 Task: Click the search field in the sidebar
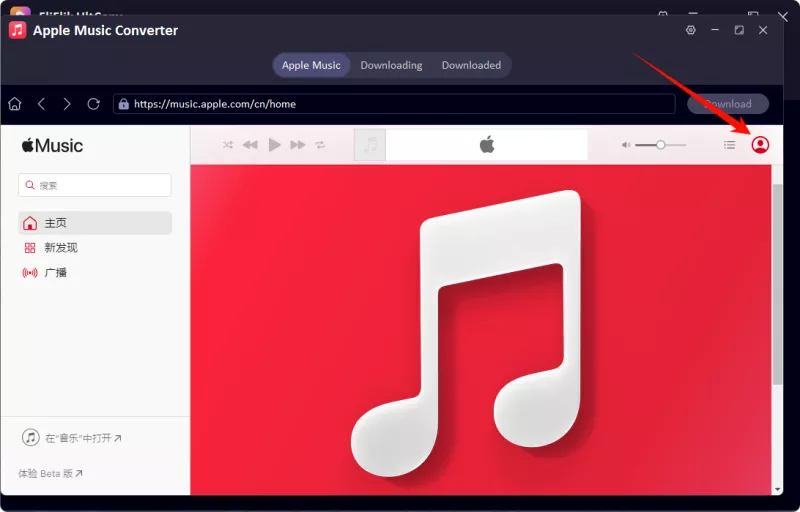[95, 185]
